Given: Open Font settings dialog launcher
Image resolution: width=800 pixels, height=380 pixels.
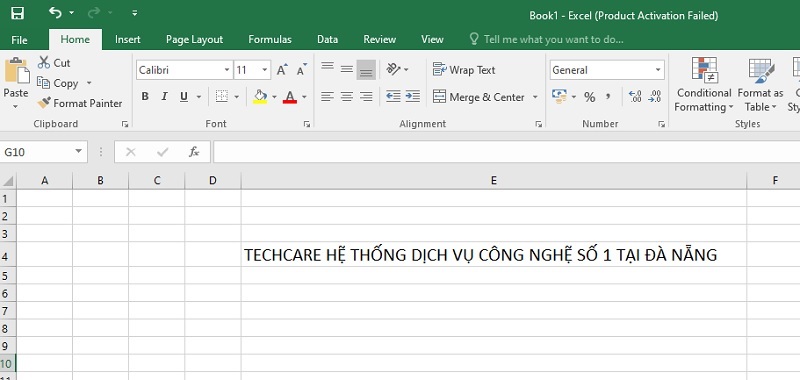Looking at the screenshot, I should (307, 124).
